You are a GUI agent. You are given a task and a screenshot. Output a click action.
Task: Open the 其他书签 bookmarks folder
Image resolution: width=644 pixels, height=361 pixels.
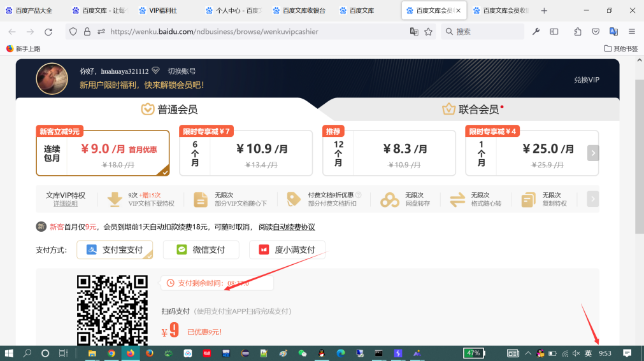(x=621, y=48)
